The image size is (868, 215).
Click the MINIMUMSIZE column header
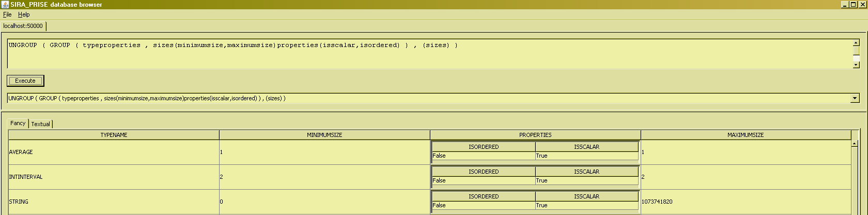324,135
